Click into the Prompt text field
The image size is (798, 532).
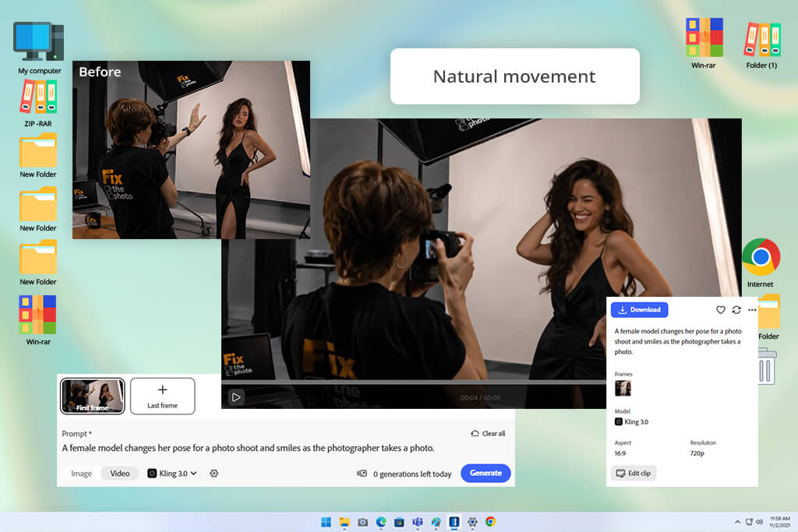click(x=248, y=448)
